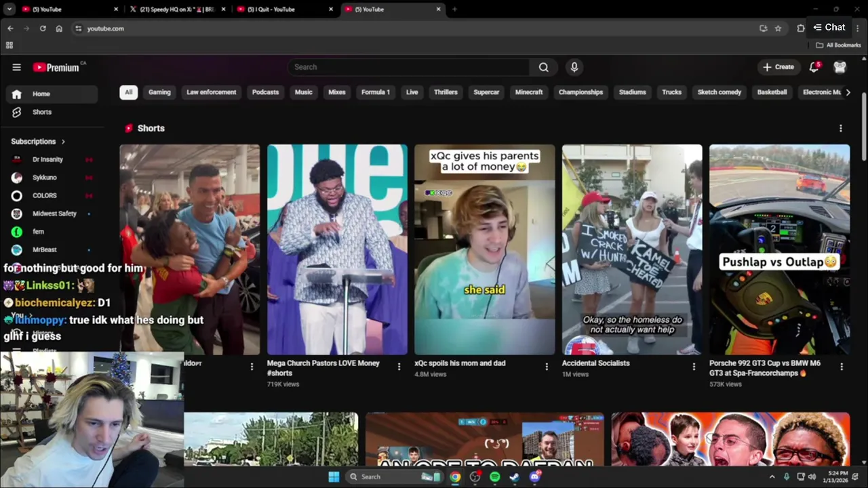The height and width of the screenshot is (488, 868).
Task: Open the Chat side panel button
Action: coord(829,28)
